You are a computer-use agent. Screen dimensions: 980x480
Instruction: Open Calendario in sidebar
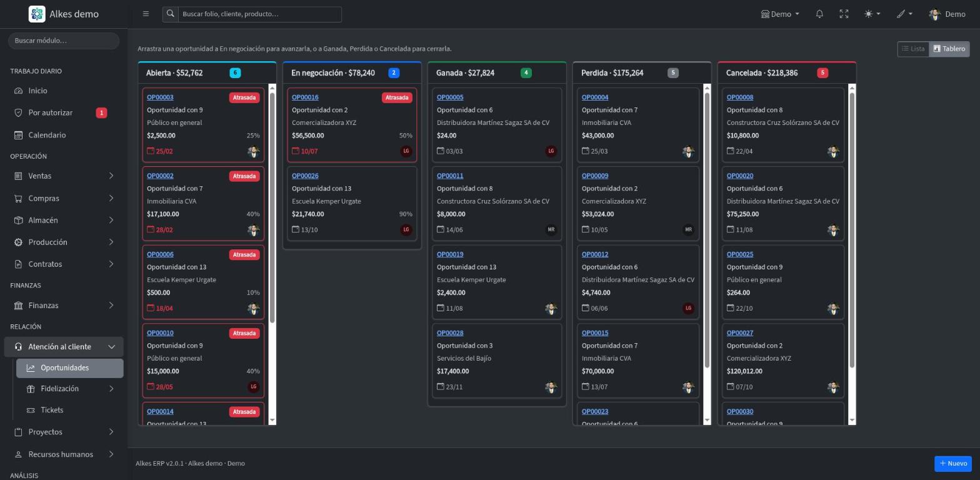[64, 135]
